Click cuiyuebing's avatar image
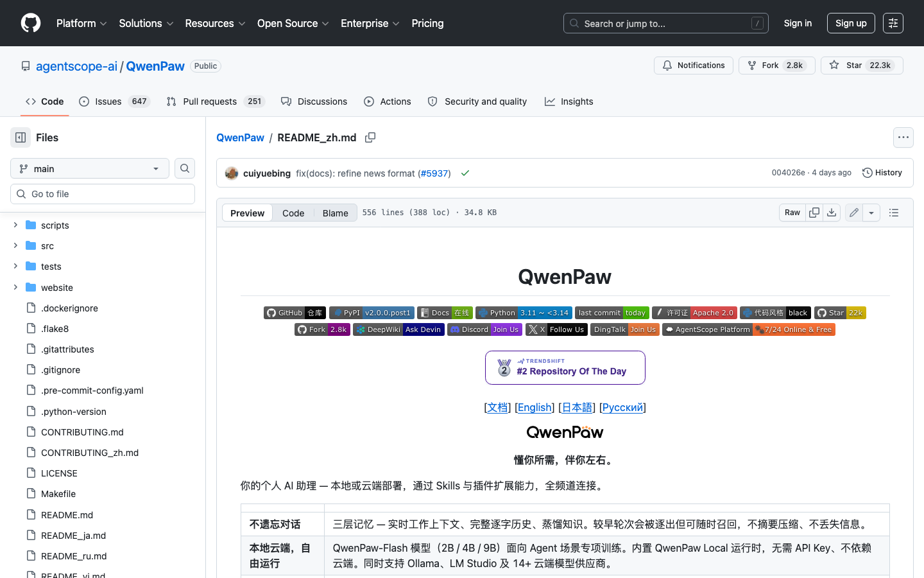 [232, 173]
